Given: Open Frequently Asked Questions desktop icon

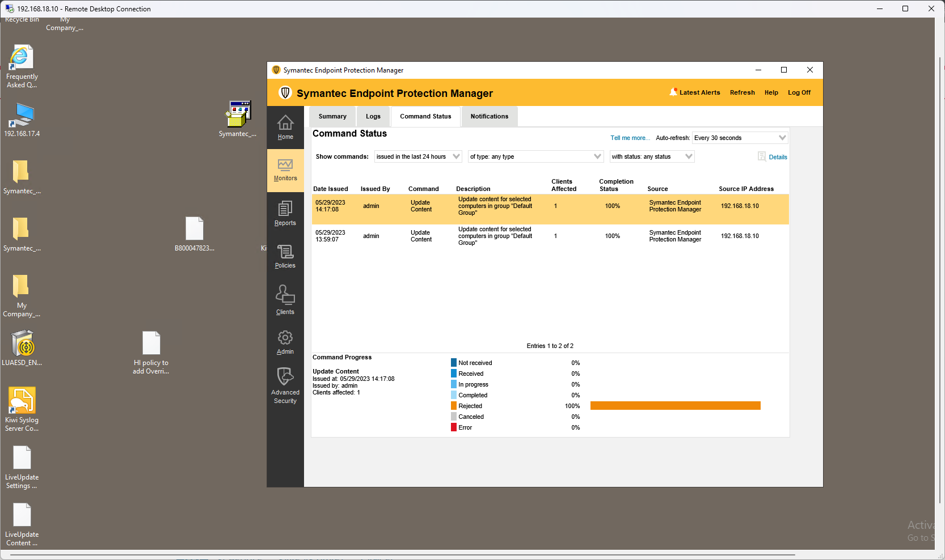Looking at the screenshot, I should (x=22, y=57).
